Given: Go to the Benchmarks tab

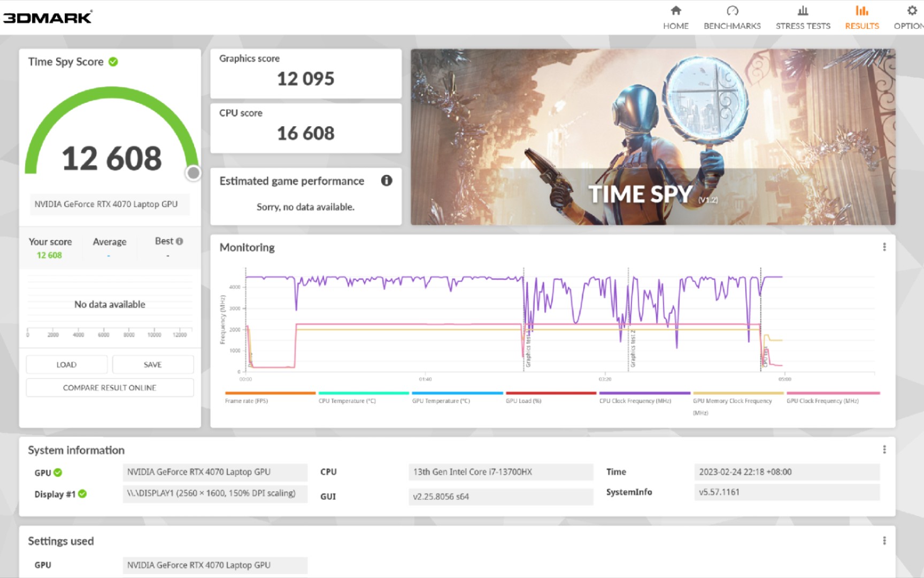Looking at the screenshot, I should pyautogui.click(x=732, y=10).
